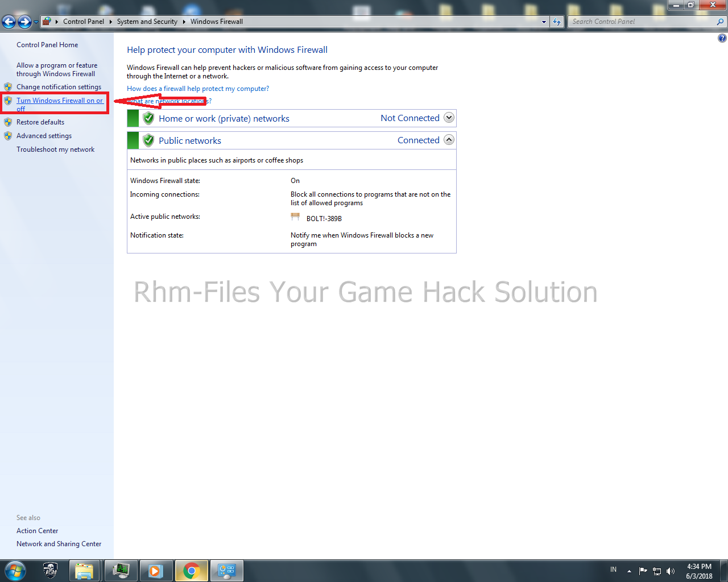This screenshot has height=582, width=728.
Task: Open Google Chrome from taskbar
Action: coord(192,571)
